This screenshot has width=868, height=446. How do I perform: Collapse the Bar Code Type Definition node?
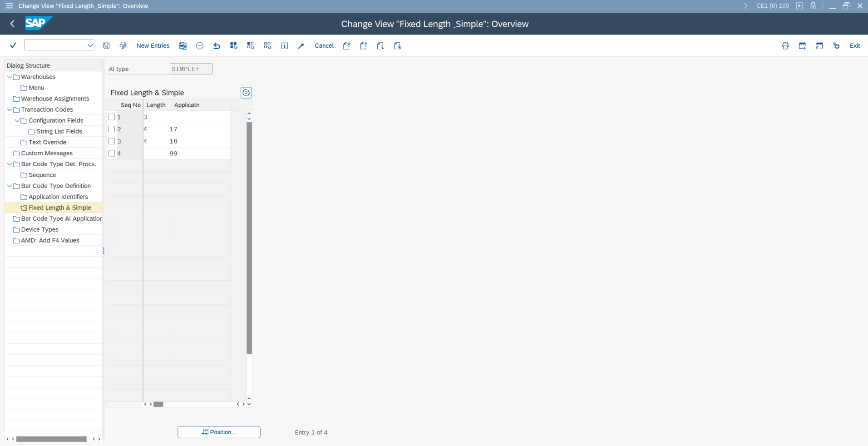(10, 186)
